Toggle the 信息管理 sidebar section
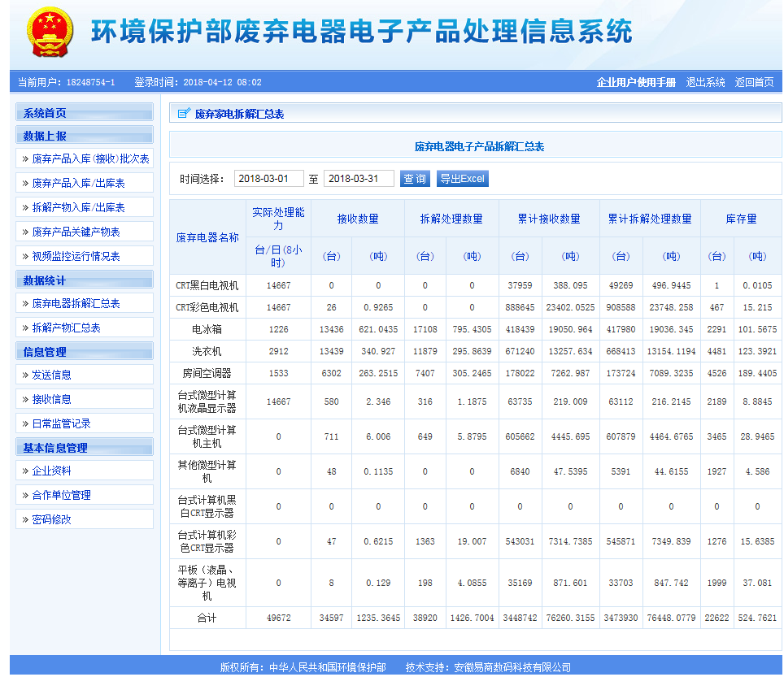784x677 pixels. point(84,352)
